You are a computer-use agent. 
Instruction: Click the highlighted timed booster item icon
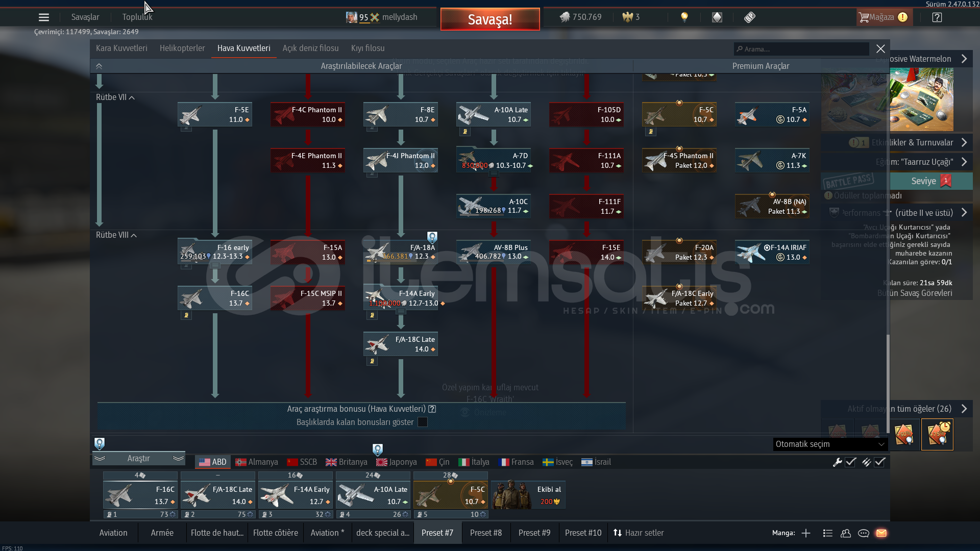(937, 435)
